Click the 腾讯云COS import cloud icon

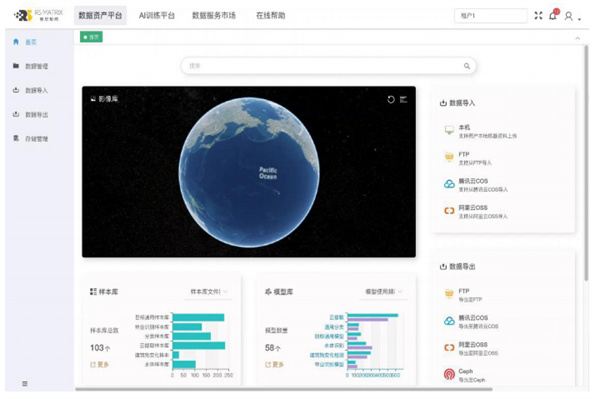449,184
